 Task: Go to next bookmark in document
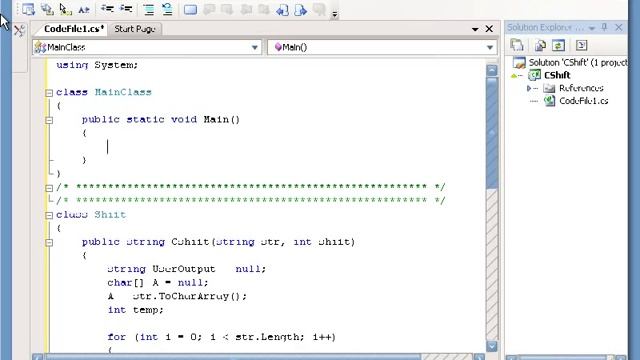point(301,9)
